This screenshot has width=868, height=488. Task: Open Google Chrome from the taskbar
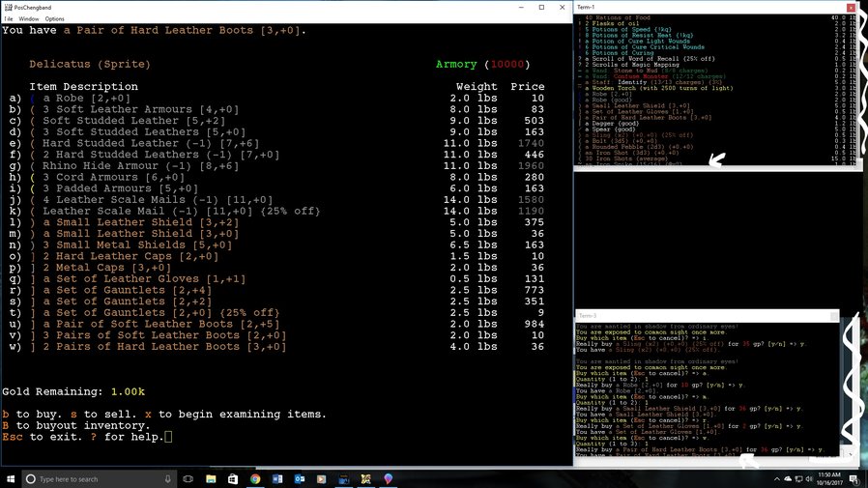tap(255, 478)
